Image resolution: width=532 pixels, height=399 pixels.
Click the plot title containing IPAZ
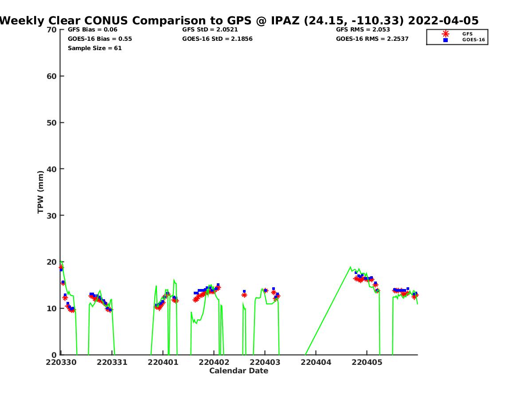point(239,20)
